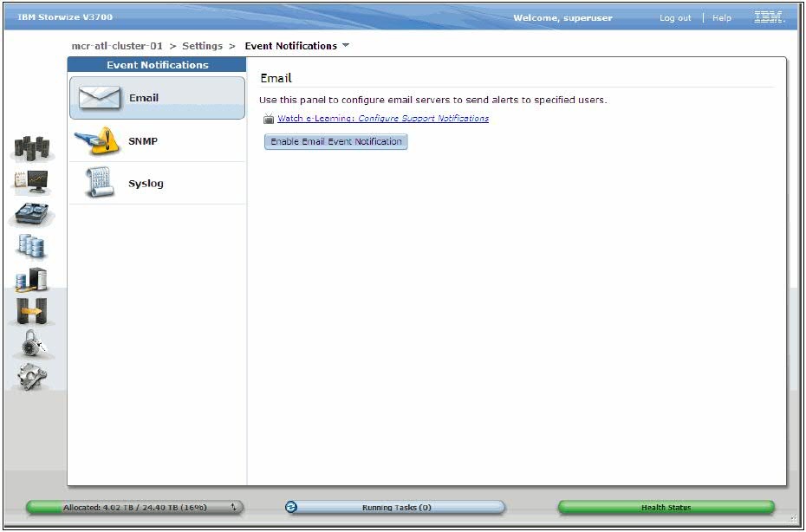Click the IBM logo in the header
This screenshot has height=532, width=806.
coord(770,17)
